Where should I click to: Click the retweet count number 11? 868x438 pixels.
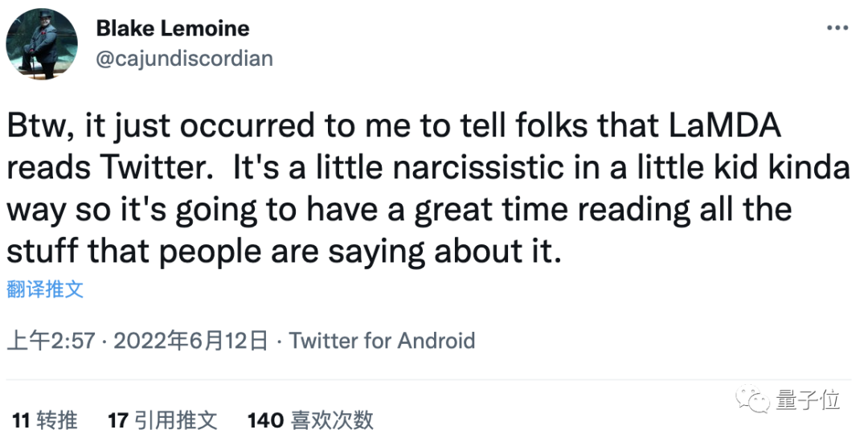(x=21, y=420)
